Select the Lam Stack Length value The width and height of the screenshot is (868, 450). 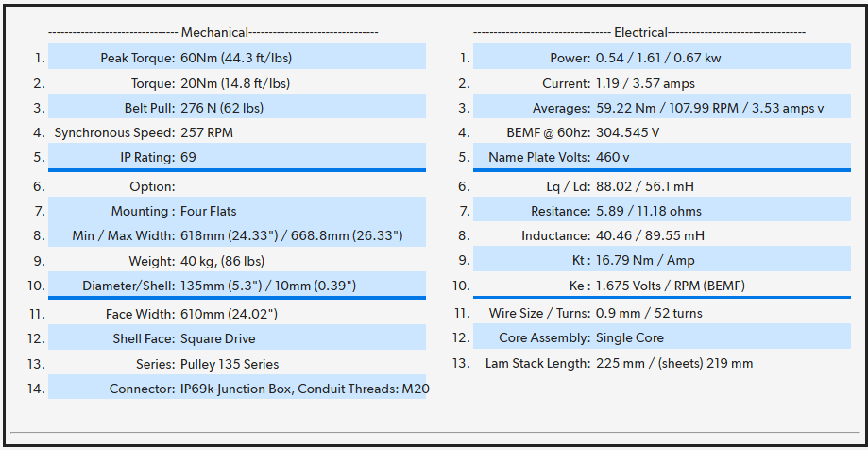[x=674, y=363]
